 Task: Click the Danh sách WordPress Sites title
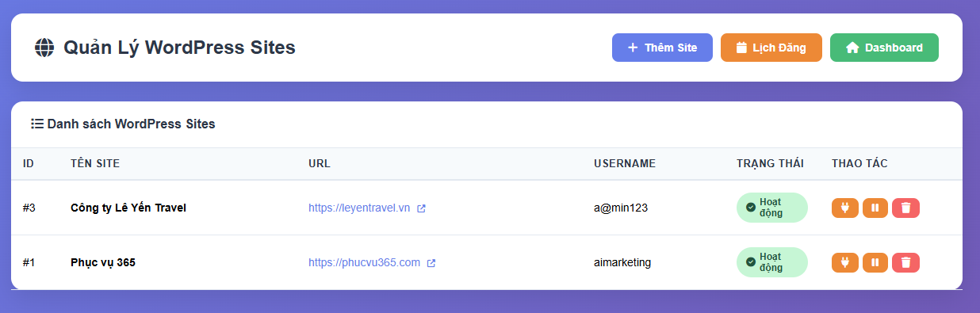(x=131, y=124)
